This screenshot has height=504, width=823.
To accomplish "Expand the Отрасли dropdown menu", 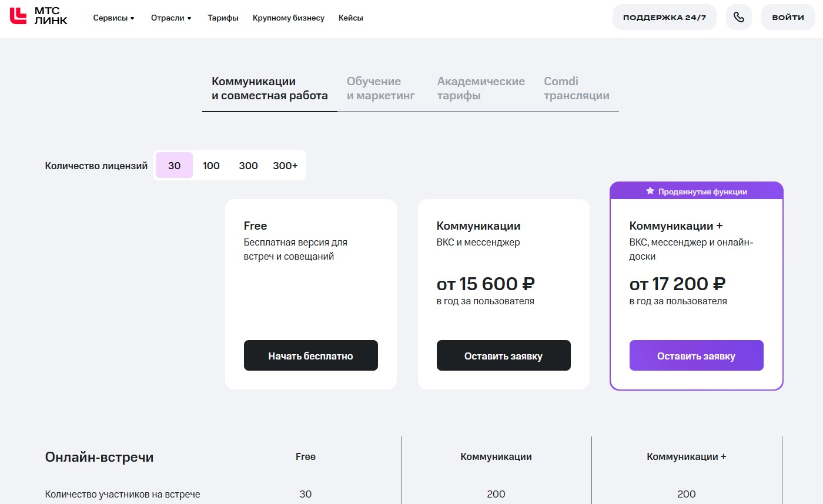I will pos(171,18).
